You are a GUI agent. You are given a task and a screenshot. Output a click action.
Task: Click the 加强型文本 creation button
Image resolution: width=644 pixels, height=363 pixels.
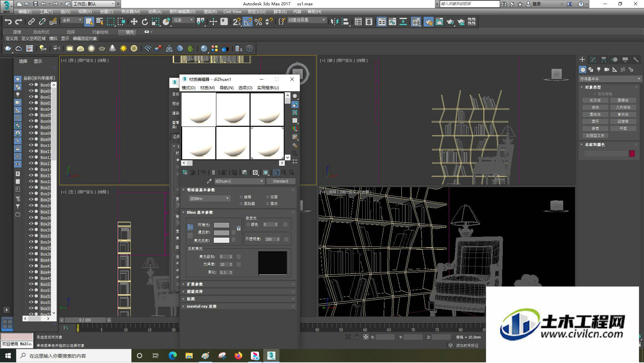pos(595,136)
